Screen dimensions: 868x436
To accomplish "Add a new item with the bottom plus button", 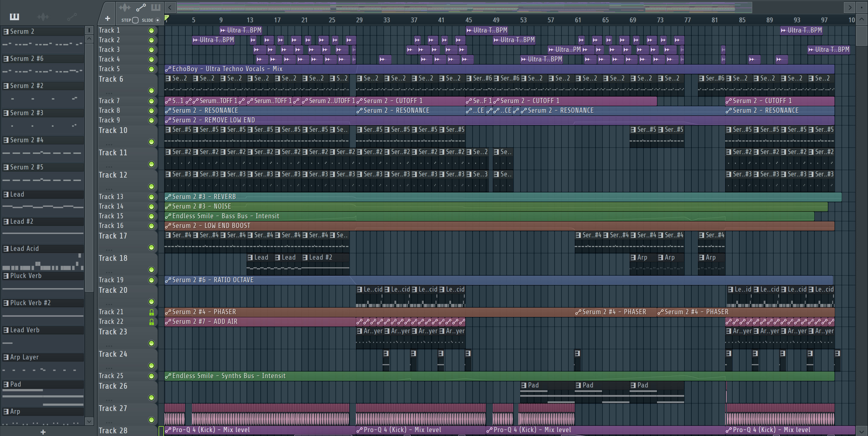I will 43,431.
